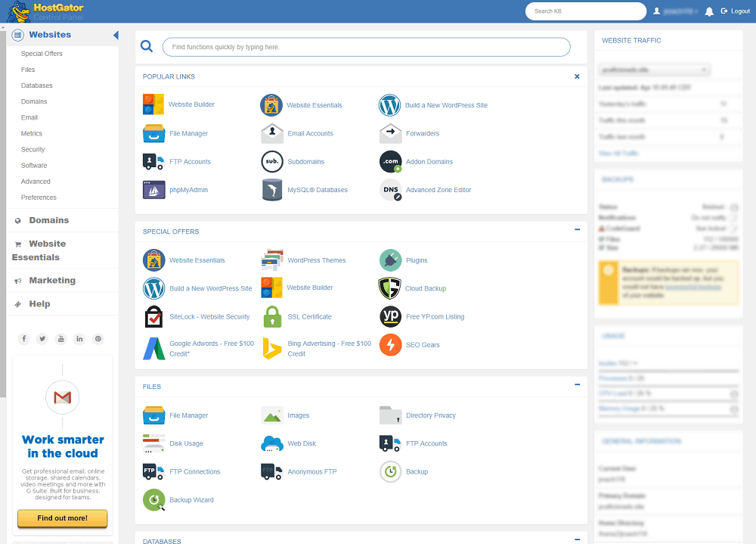This screenshot has width=756, height=544.
Task: Click the Search KB field
Action: [x=586, y=11]
